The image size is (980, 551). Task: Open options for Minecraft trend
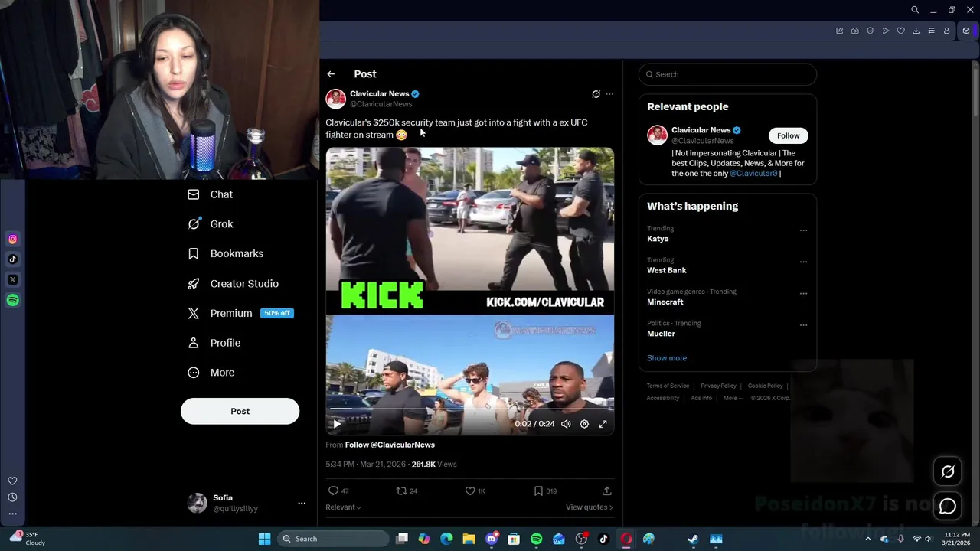(803, 293)
